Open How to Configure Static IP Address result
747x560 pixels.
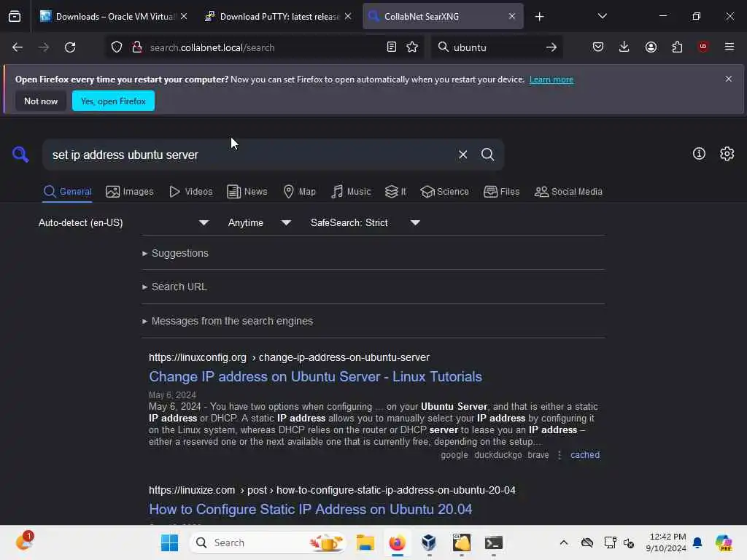tap(311, 510)
